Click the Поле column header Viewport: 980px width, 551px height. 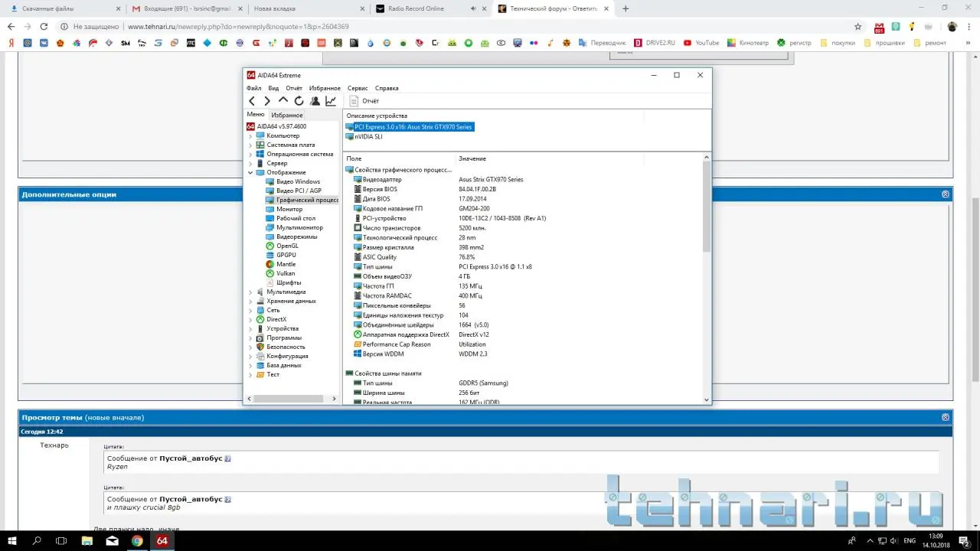354,158
